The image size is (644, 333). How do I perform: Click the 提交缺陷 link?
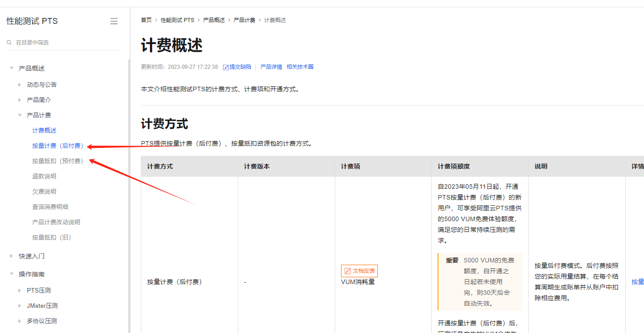click(x=241, y=67)
